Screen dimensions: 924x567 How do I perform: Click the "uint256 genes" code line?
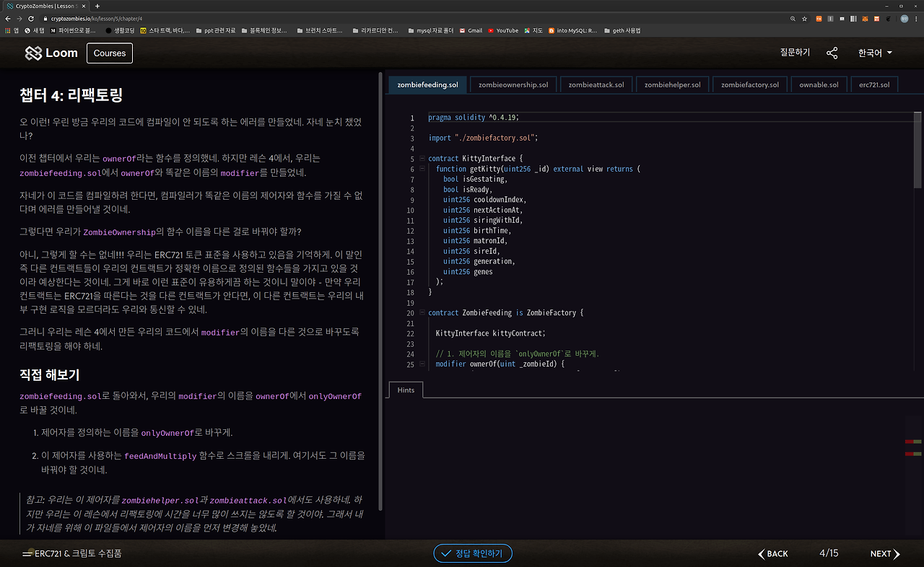468,272
